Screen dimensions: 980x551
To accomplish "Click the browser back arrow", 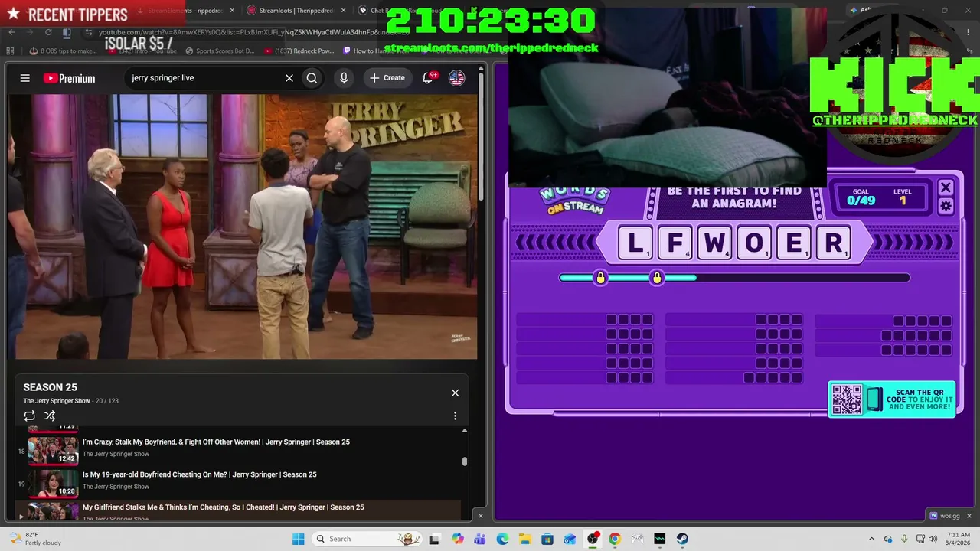I will pyautogui.click(x=11, y=32).
